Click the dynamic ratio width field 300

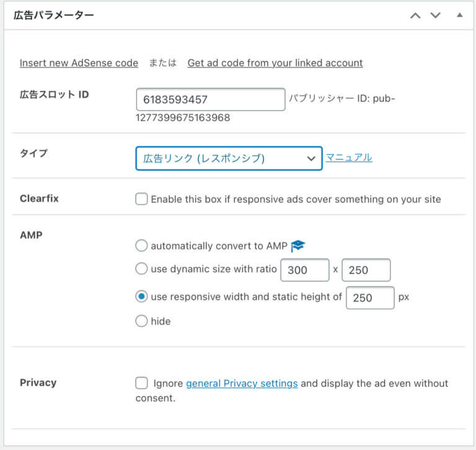(305, 270)
